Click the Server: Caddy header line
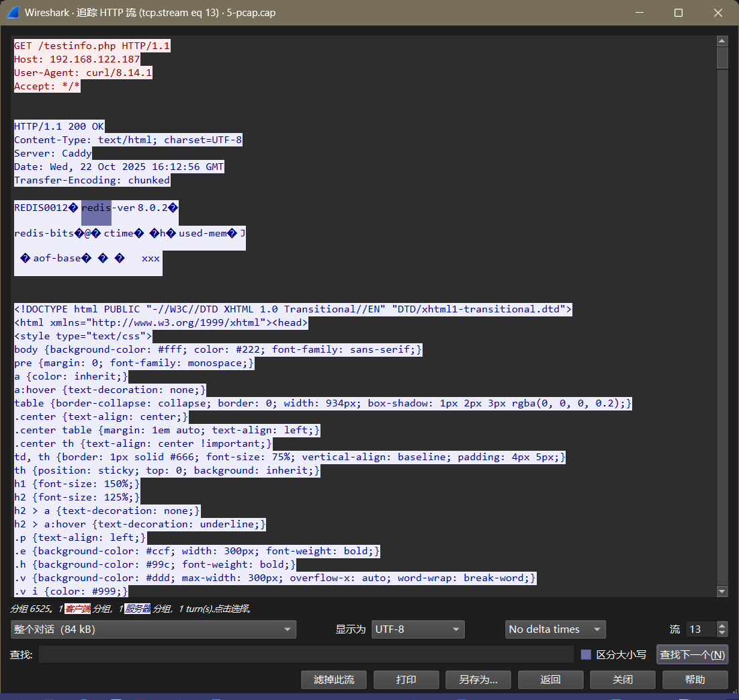The width and height of the screenshot is (739, 700). point(53,153)
